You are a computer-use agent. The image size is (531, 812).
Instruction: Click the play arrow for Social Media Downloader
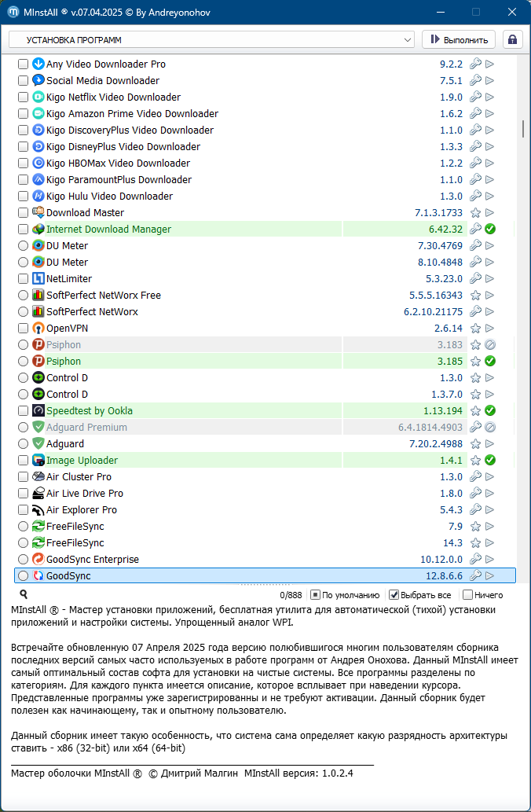pyautogui.click(x=489, y=80)
